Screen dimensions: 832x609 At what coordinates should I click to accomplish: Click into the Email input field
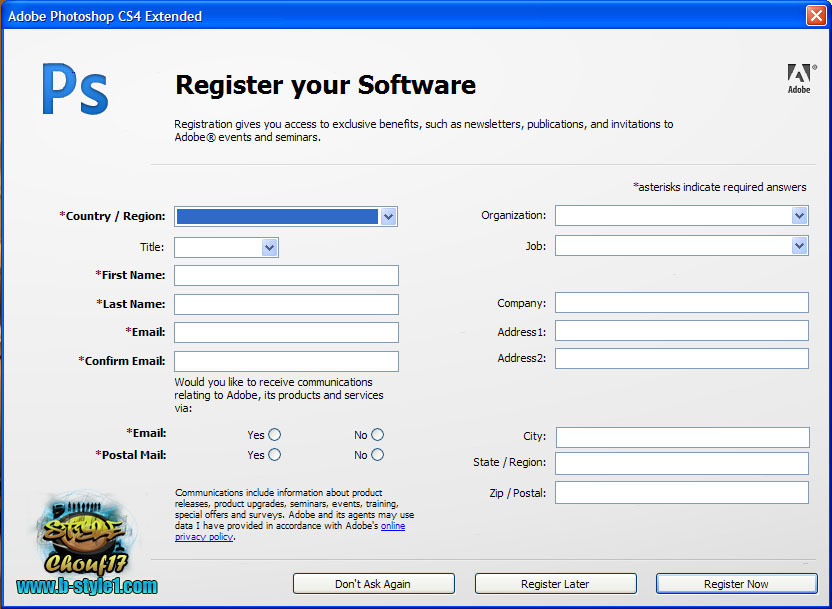(287, 333)
